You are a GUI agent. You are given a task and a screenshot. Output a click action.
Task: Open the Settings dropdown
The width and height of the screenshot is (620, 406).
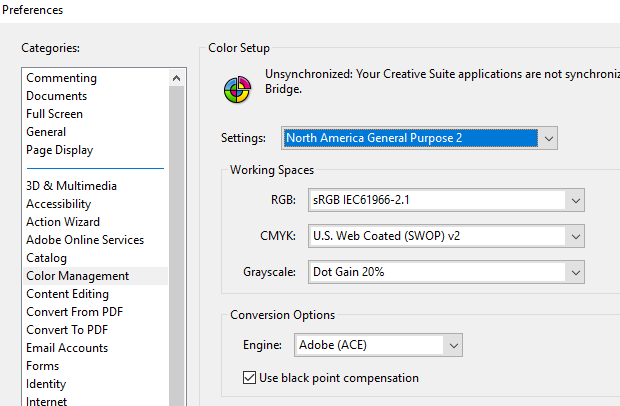click(x=419, y=138)
